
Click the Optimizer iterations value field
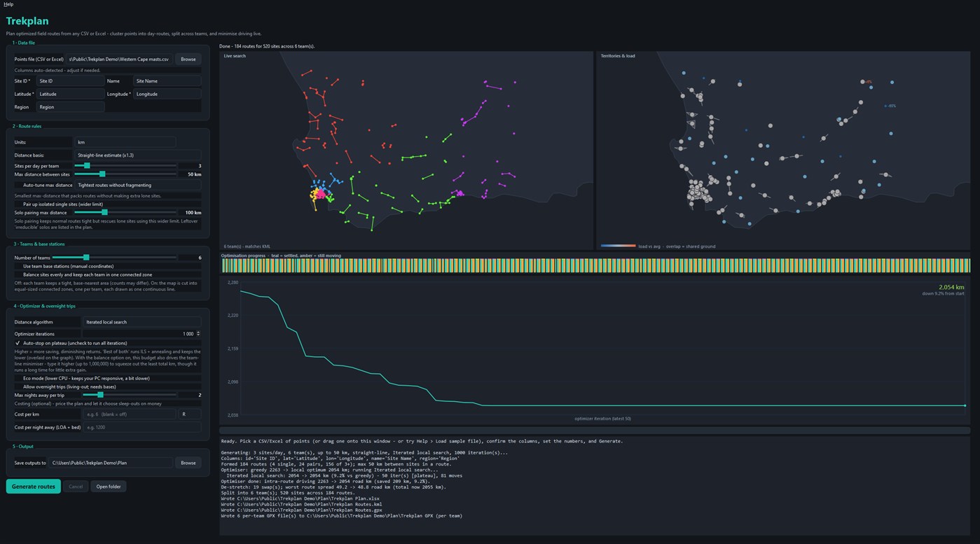pyautogui.click(x=139, y=334)
